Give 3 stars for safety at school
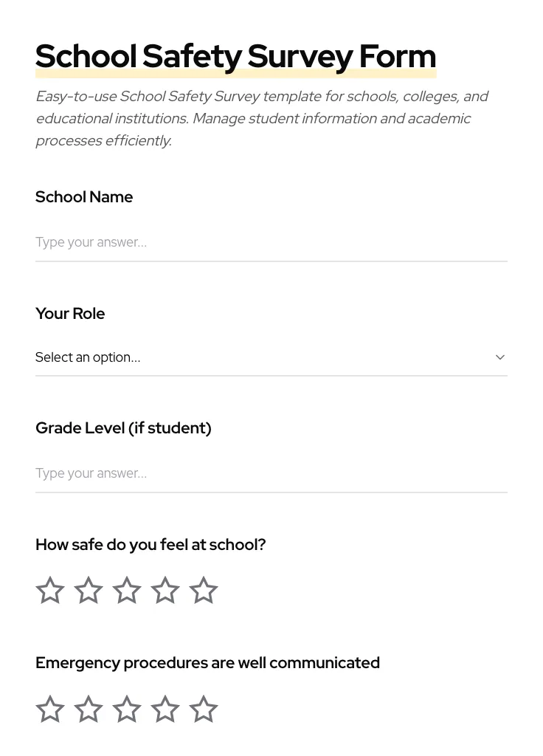The height and width of the screenshot is (756, 543). pyautogui.click(x=126, y=590)
